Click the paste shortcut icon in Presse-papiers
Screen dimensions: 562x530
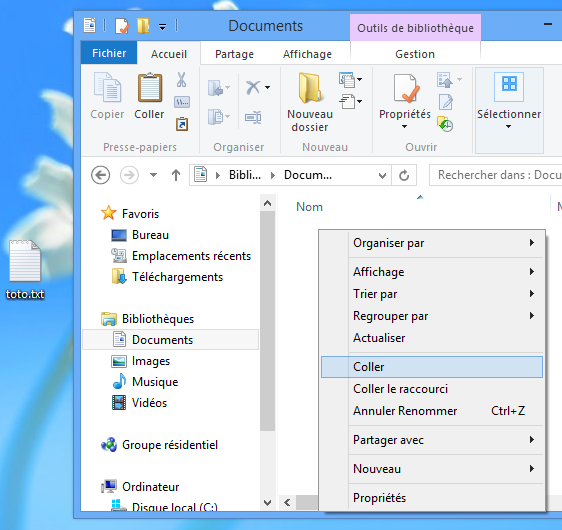[182, 124]
